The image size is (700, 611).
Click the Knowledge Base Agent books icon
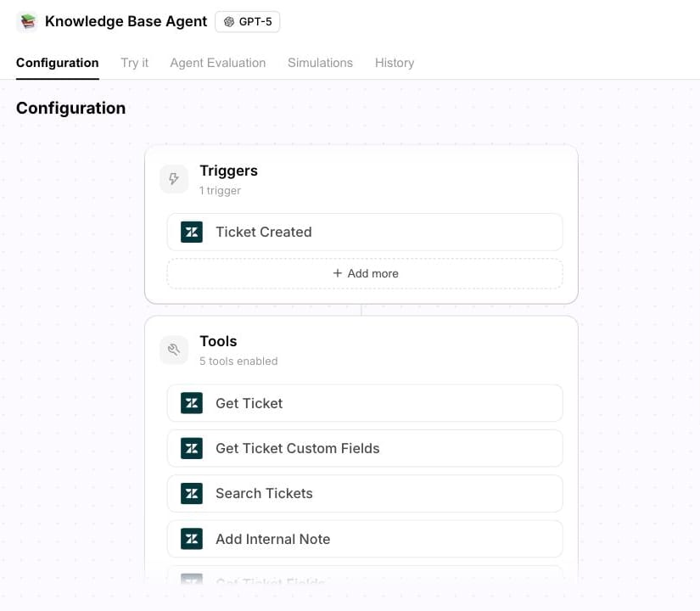tap(27, 22)
